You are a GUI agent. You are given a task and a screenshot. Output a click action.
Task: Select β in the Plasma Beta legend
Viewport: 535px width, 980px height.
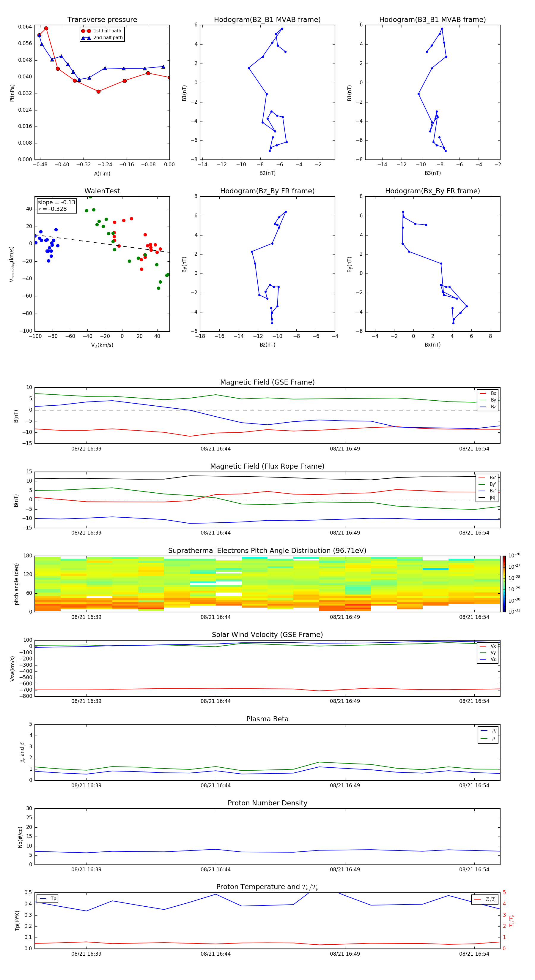488,739
